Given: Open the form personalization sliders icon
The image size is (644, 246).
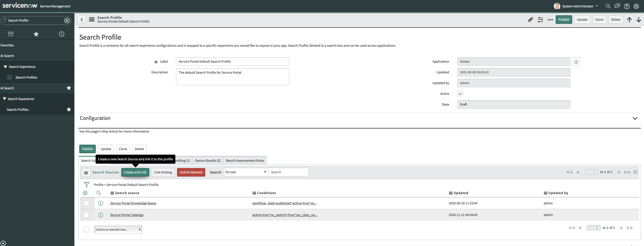Looking at the screenshot, I should (x=540, y=19).
